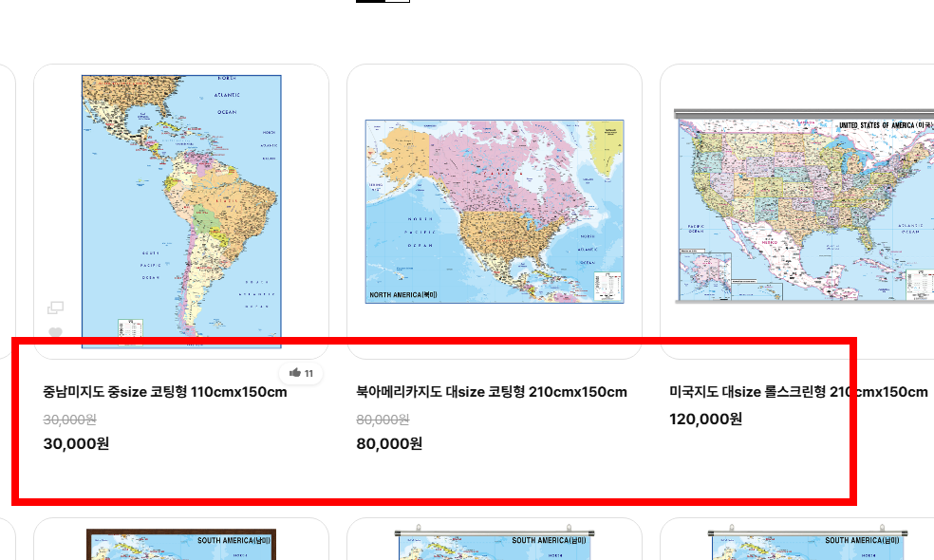Viewport: 934px width, 560px height.
Task: Click the thumbs-up badge showing 11
Action: (302, 374)
